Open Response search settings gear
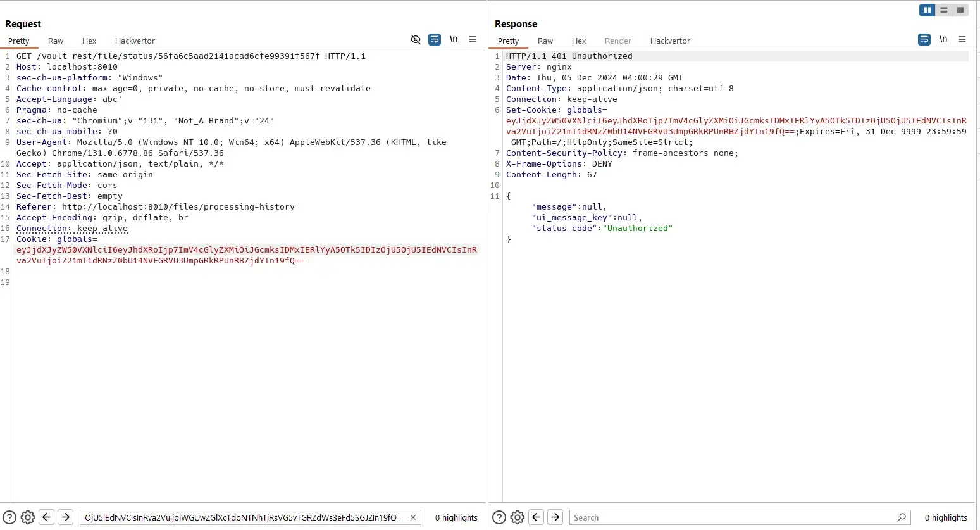Viewport: 980px width, 530px height. tap(518, 517)
